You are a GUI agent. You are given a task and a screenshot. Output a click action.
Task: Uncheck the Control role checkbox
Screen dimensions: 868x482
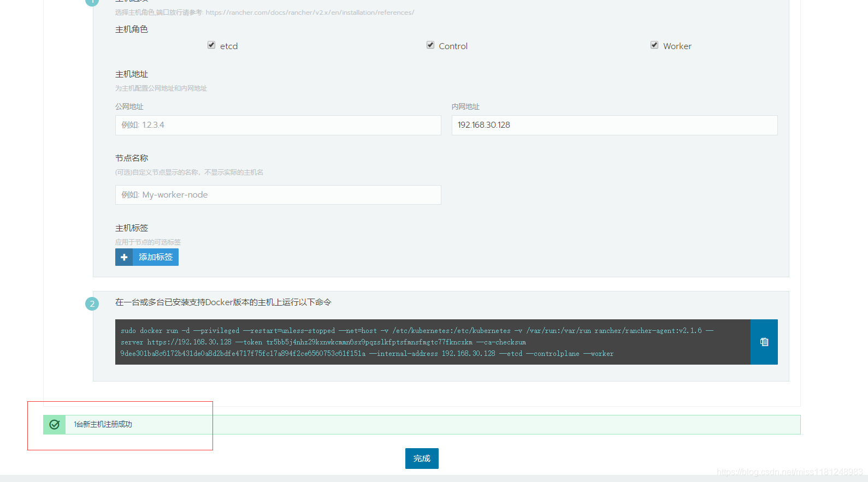point(430,45)
